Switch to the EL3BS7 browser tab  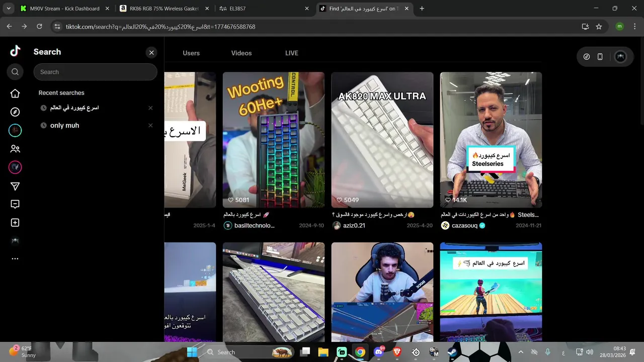pyautogui.click(x=264, y=9)
